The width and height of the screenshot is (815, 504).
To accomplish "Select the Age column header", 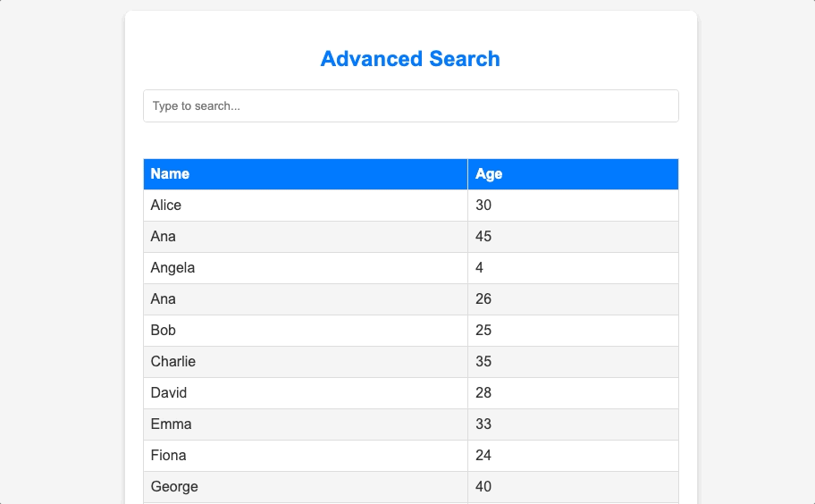I will pyautogui.click(x=574, y=174).
